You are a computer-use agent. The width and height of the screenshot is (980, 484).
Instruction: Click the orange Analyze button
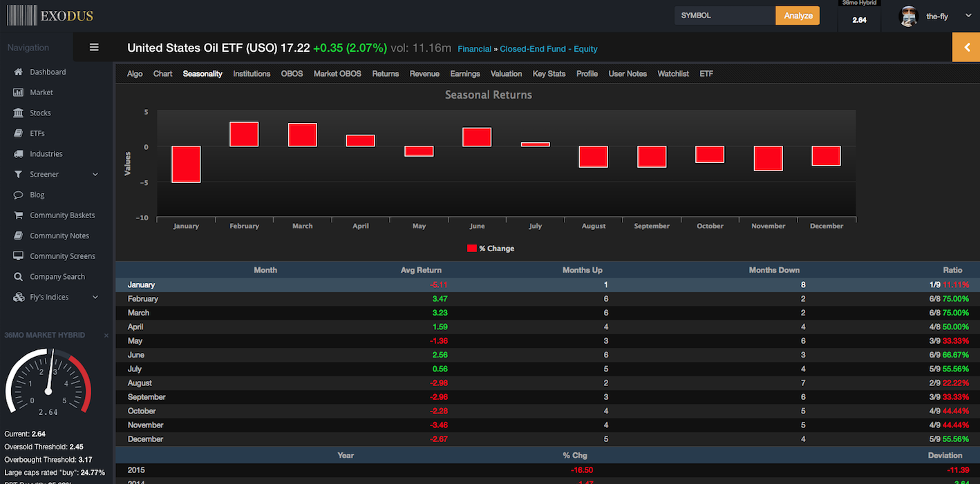pyautogui.click(x=798, y=16)
